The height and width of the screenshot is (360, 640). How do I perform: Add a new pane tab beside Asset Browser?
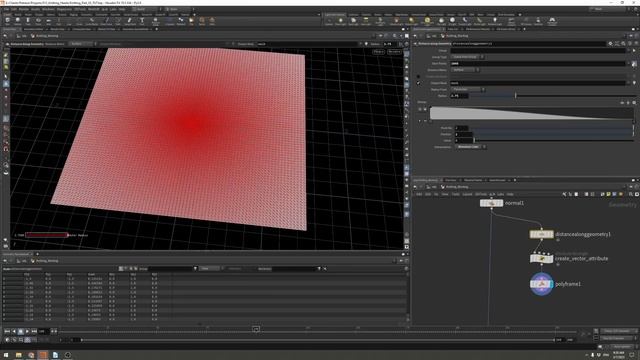[515, 180]
